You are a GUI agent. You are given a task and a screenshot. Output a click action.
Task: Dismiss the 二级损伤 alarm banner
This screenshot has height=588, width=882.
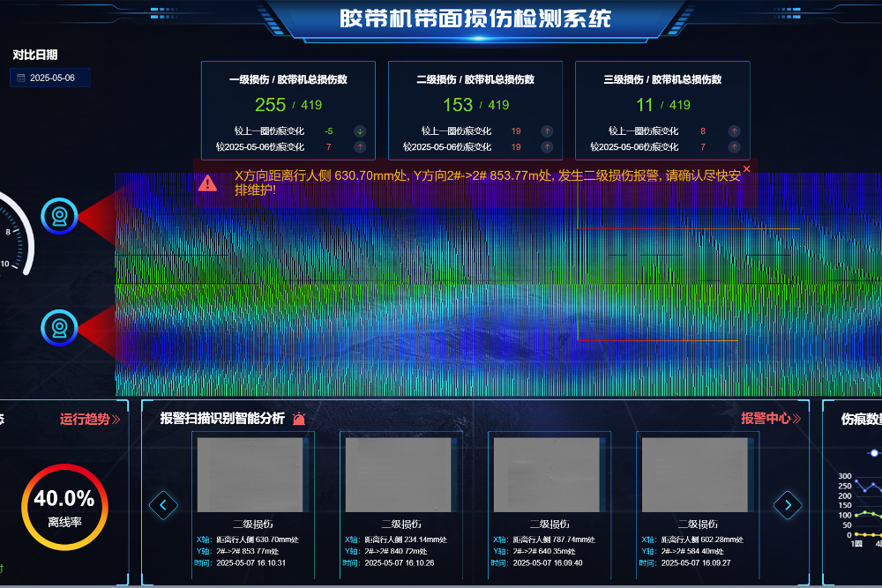click(x=746, y=168)
